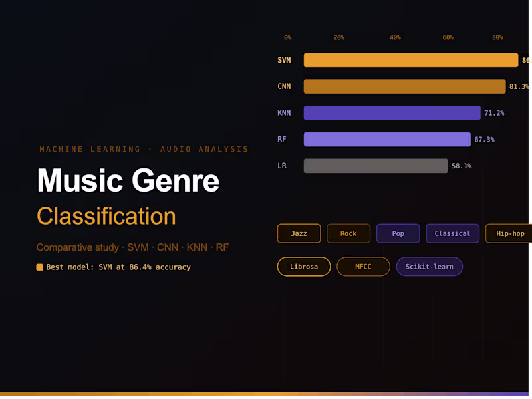Click the 60% axis tick label
This screenshot has width=532, height=399.
(448, 37)
